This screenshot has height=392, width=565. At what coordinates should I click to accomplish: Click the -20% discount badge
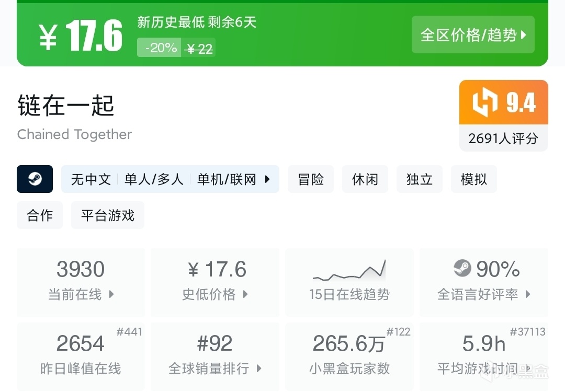point(160,48)
